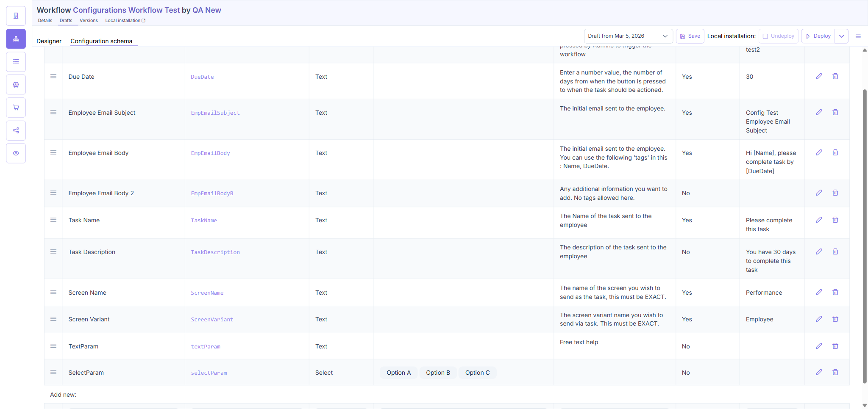Viewport: 868px width, 409px height.
Task: Click the Employee default value
Action: click(759, 319)
